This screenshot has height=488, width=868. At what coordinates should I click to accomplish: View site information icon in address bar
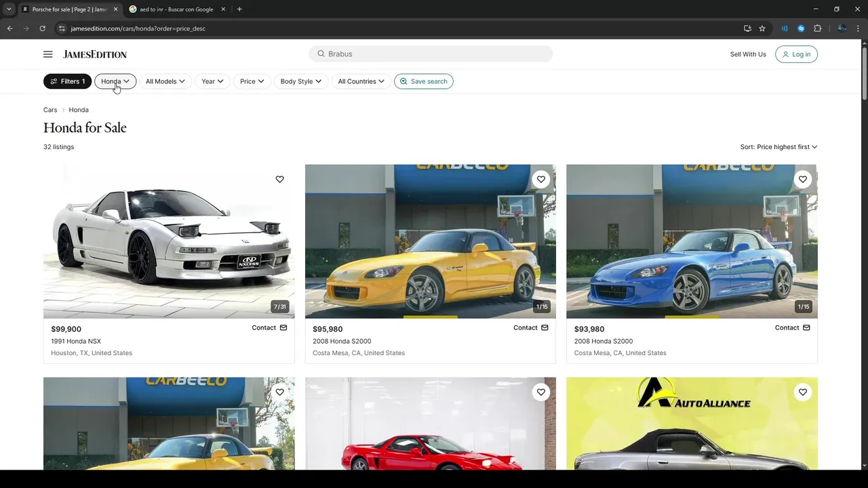[62, 28]
